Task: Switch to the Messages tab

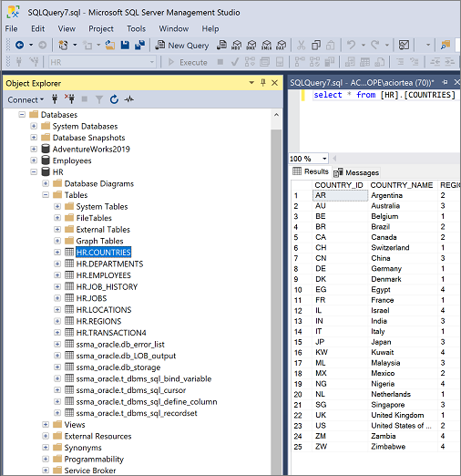Action: pos(356,172)
